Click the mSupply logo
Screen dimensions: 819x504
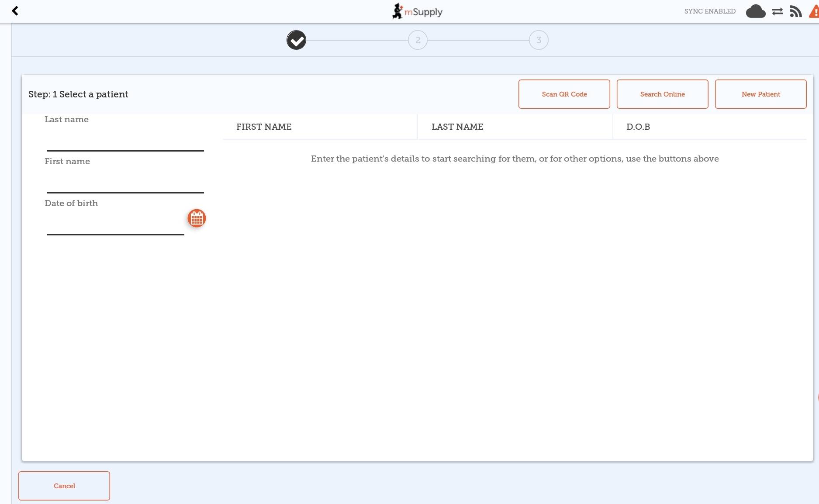pos(417,11)
